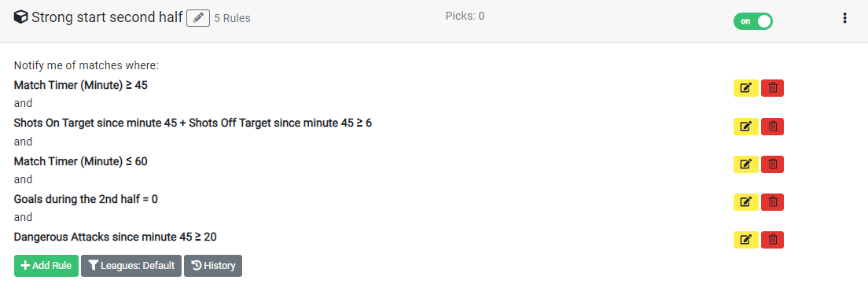Edit the Goals during 2nd half rule
Screen dimensions: 868x291
coord(745,202)
